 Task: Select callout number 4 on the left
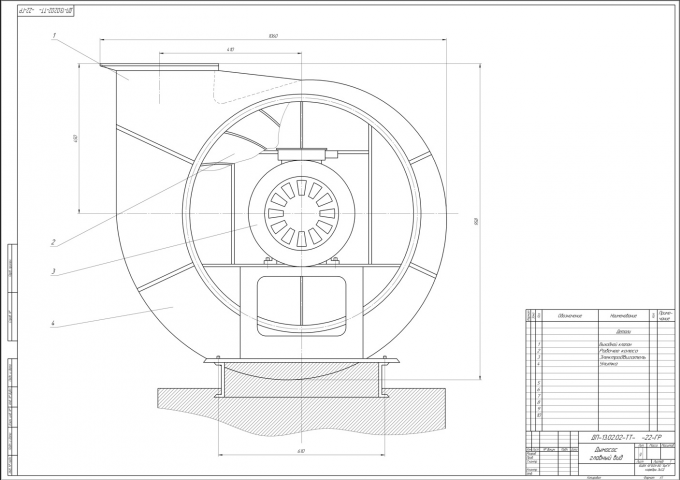point(53,323)
